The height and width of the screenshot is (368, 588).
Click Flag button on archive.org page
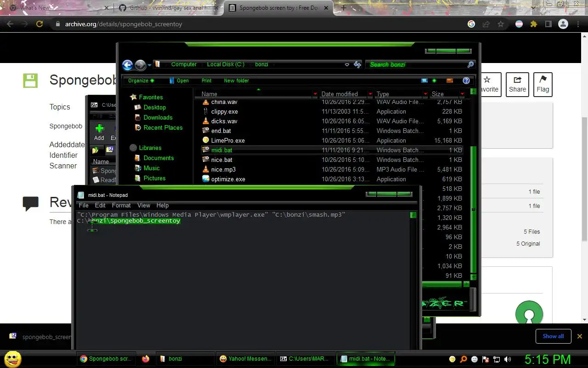(x=543, y=85)
